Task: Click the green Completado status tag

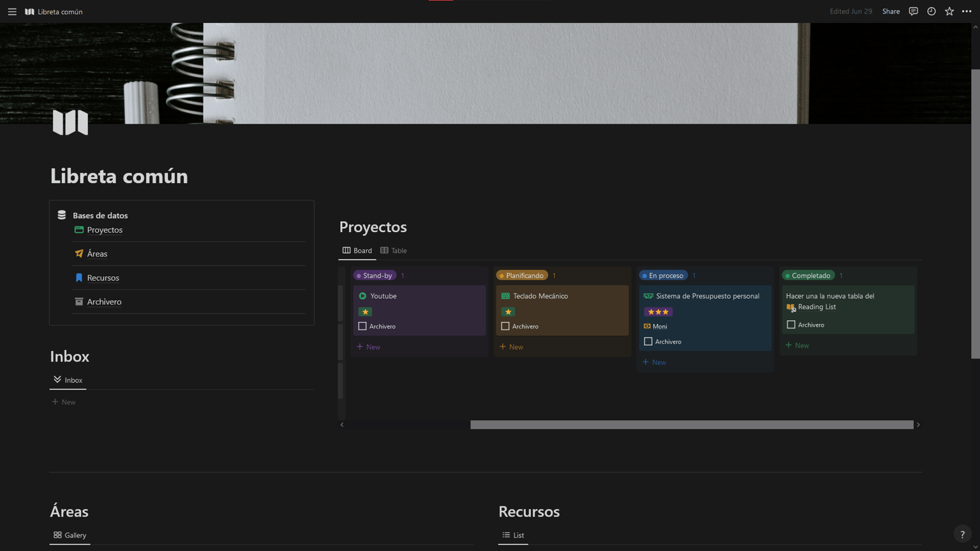Action: point(808,275)
